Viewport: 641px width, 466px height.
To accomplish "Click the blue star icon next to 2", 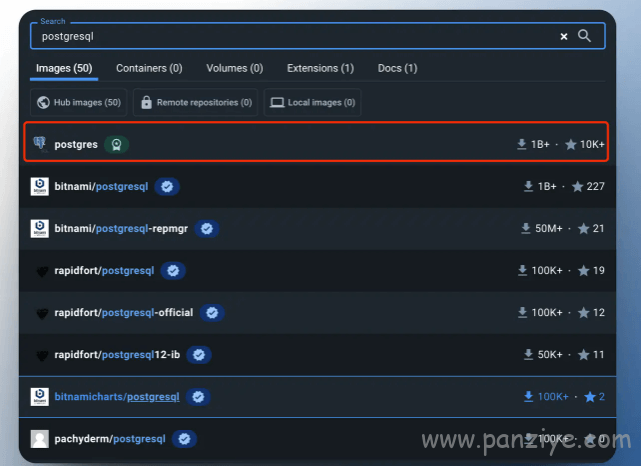I will coord(589,397).
